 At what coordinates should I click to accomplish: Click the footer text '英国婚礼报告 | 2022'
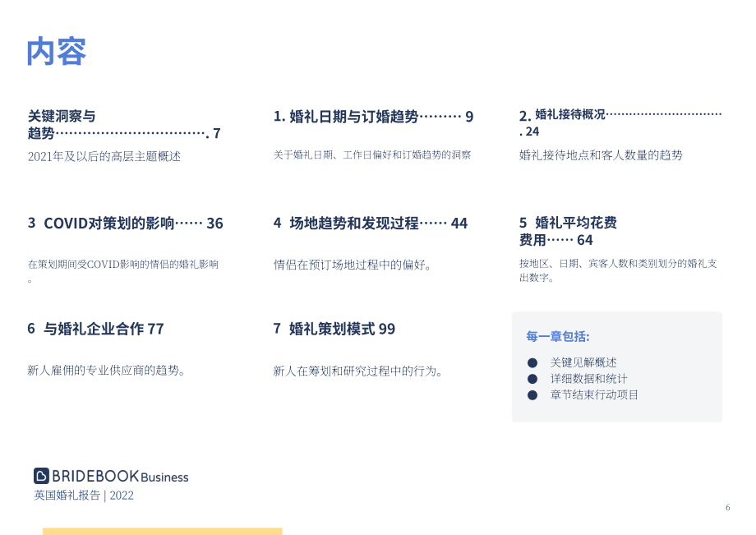coord(84,495)
